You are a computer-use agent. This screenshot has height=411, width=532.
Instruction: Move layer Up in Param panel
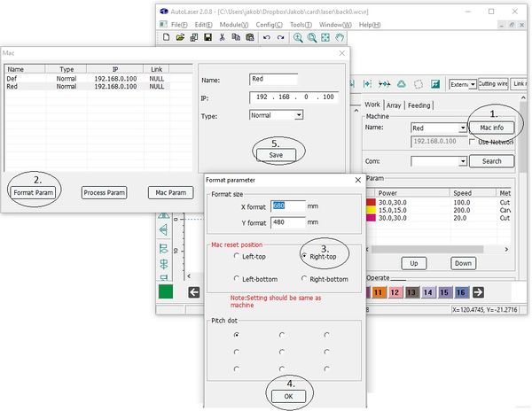pyautogui.click(x=413, y=263)
